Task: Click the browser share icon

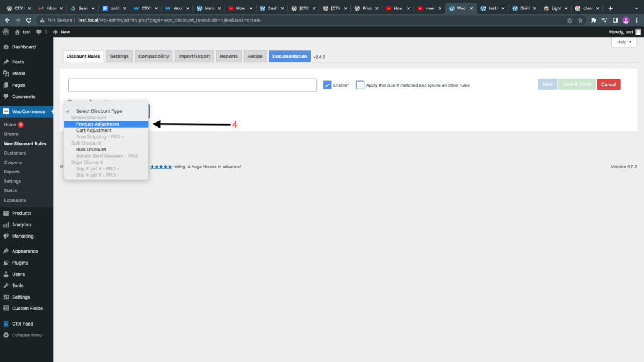Action: (x=569, y=19)
